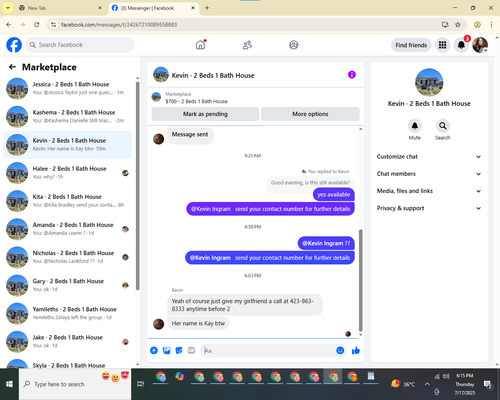Click the conversation list scrollbar
The image size is (500, 400).
[x=137, y=185]
